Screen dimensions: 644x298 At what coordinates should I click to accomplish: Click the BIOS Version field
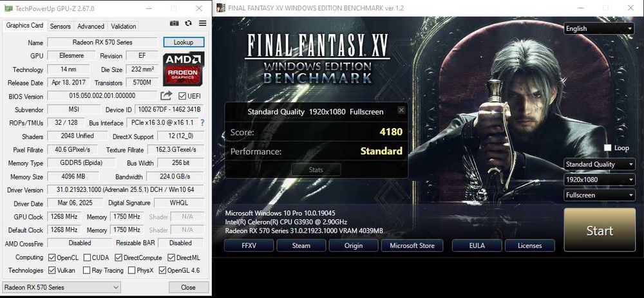point(102,96)
